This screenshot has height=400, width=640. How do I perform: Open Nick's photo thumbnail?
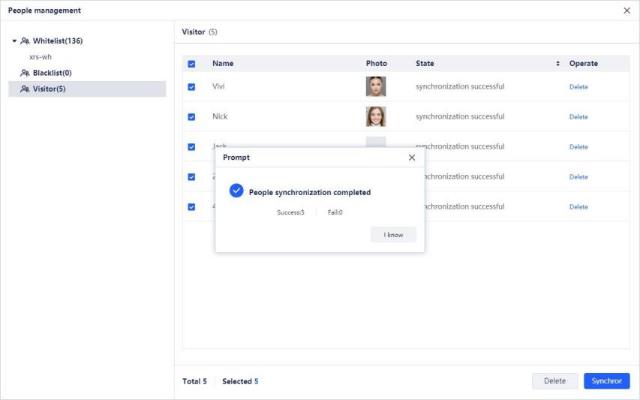tap(376, 117)
